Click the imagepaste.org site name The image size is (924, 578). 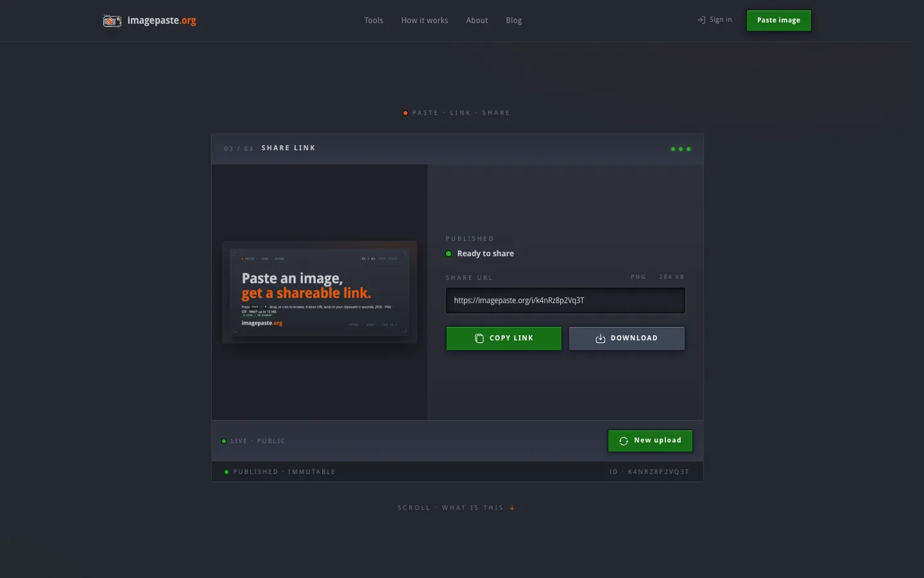tap(162, 21)
